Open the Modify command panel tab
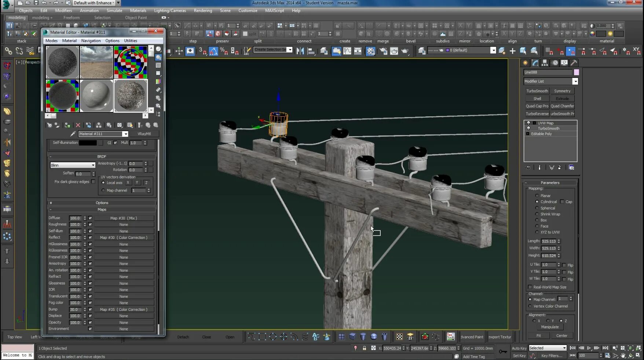 tap(535, 63)
